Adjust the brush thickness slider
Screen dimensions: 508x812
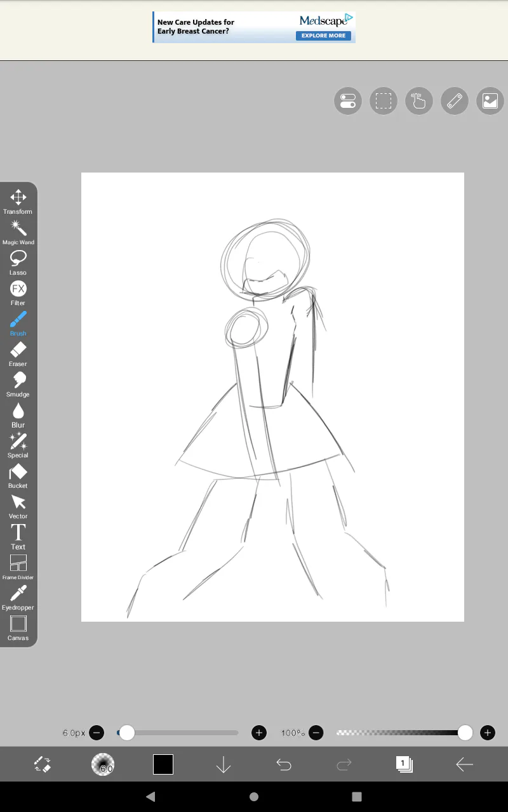pyautogui.click(x=178, y=733)
